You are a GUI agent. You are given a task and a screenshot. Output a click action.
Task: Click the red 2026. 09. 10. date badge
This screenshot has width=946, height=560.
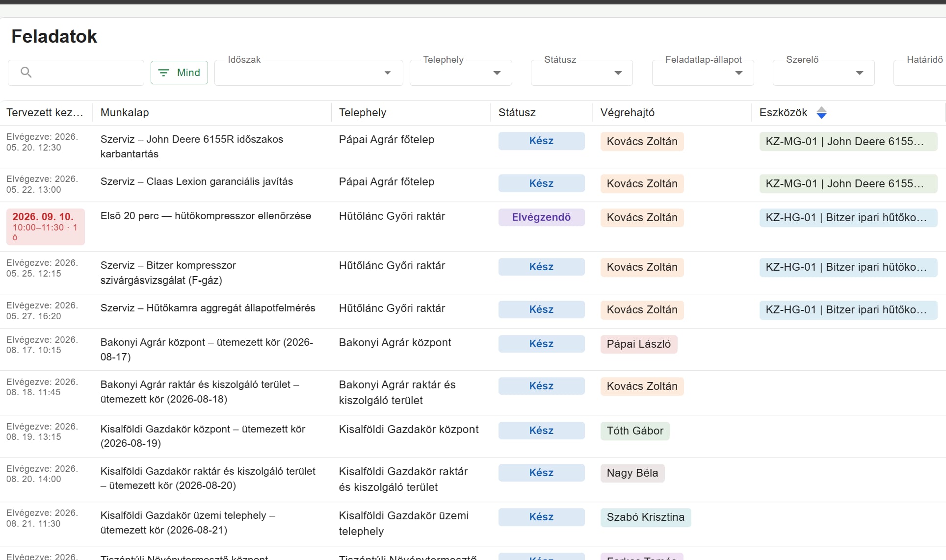click(x=45, y=227)
